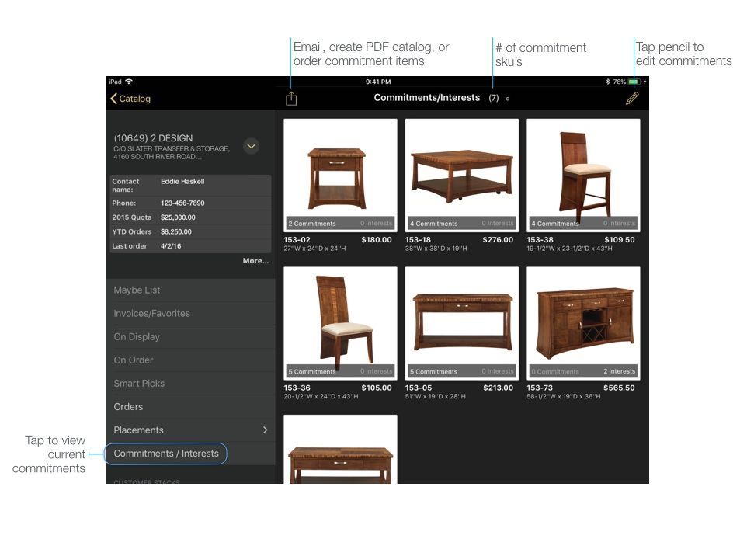
Task: Tap the Commitments/Interests title
Action: point(427,98)
